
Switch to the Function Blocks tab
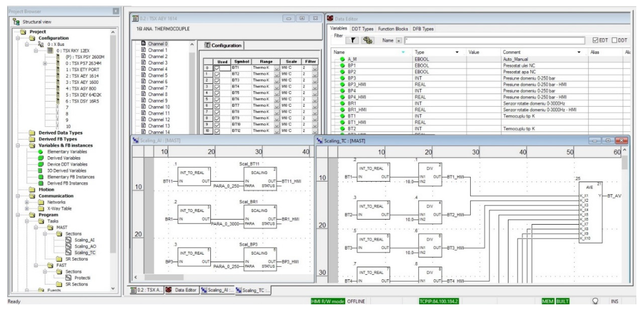click(x=392, y=29)
